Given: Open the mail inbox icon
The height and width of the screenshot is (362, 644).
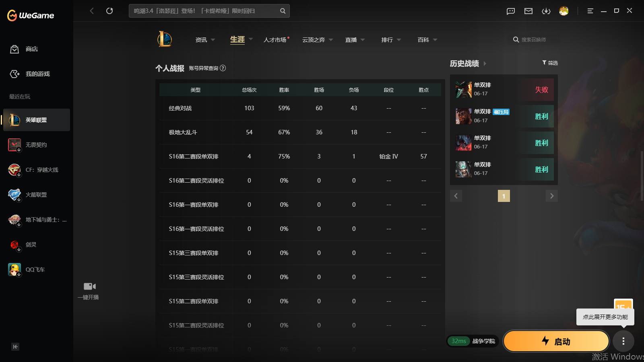Looking at the screenshot, I should [528, 11].
